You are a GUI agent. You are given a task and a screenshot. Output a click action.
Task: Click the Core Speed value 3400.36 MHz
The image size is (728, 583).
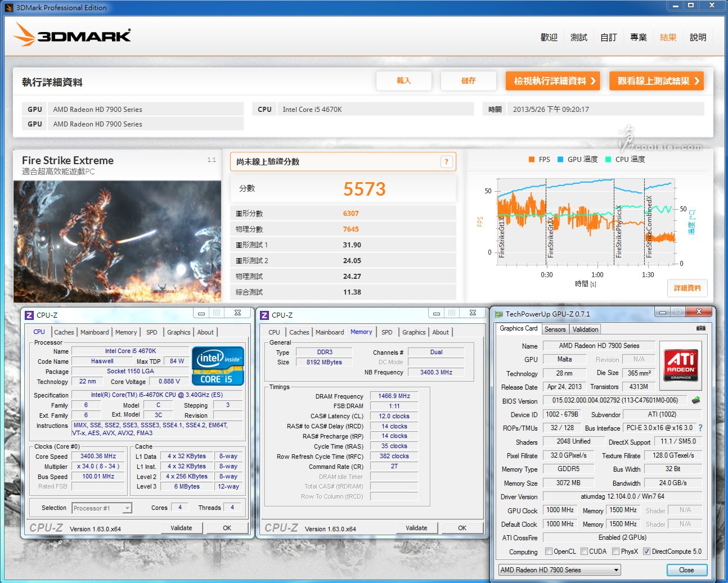(x=98, y=457)
